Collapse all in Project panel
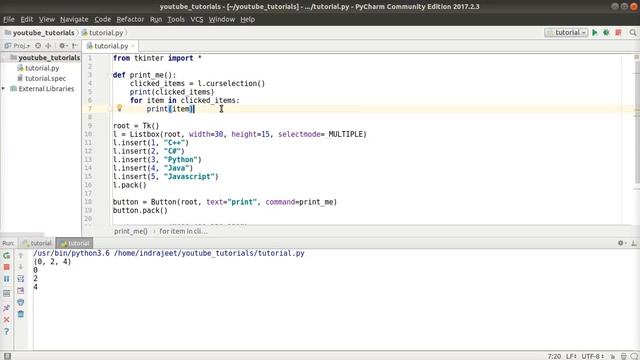This screenshot has height=360, width=640. point(49,46)
